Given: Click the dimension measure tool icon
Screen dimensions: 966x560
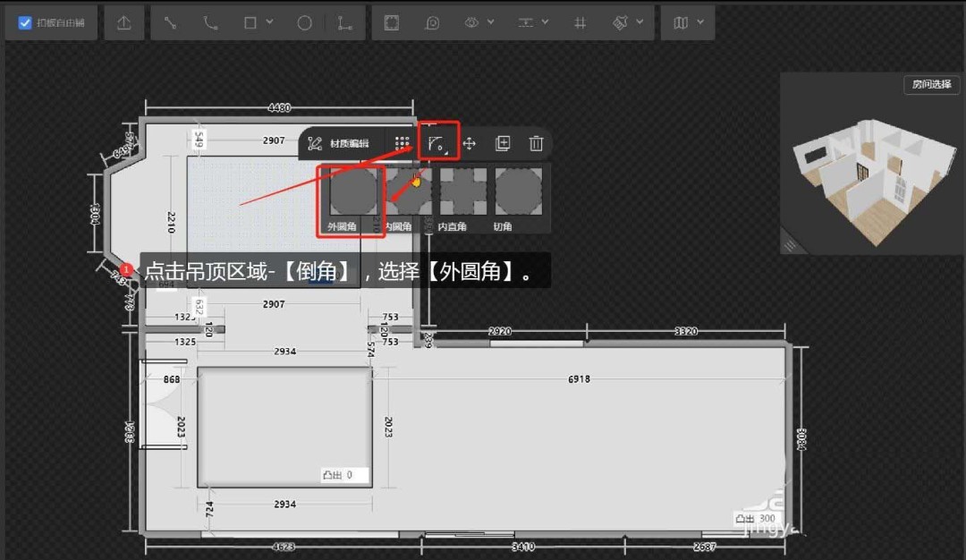Looking at the screenshot, I should 345,23.
